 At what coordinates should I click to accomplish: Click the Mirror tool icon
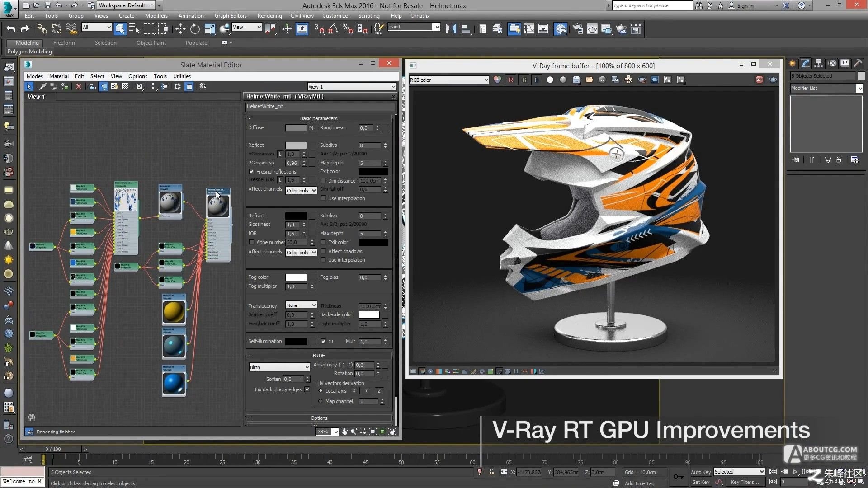[x=451, y=29]
